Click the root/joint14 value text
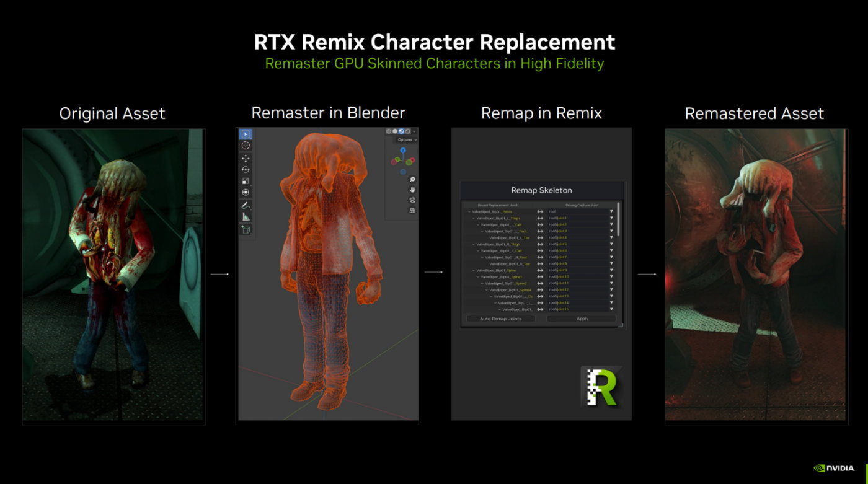 [x=559, y=303]
